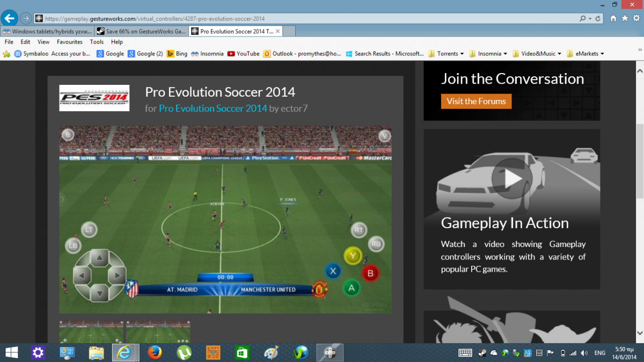Open the Edit menu
The image size is (644, 362).
[25, 42]
